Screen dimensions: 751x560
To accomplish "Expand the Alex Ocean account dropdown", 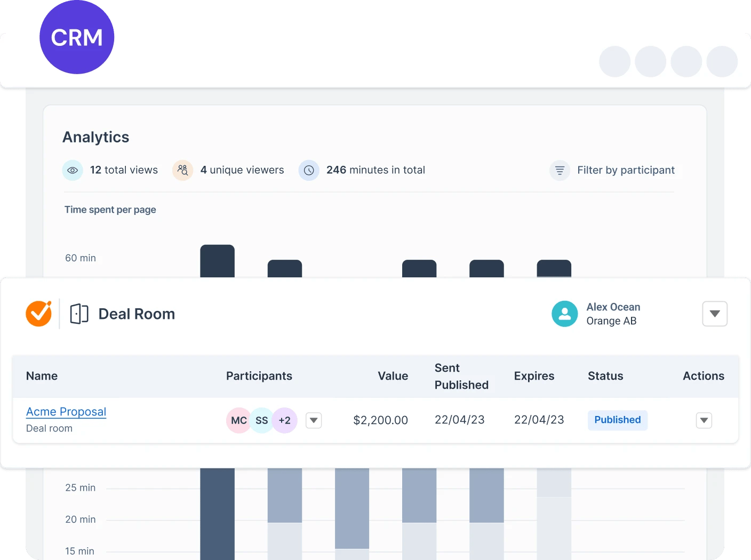I will click(x=715, y=314).
